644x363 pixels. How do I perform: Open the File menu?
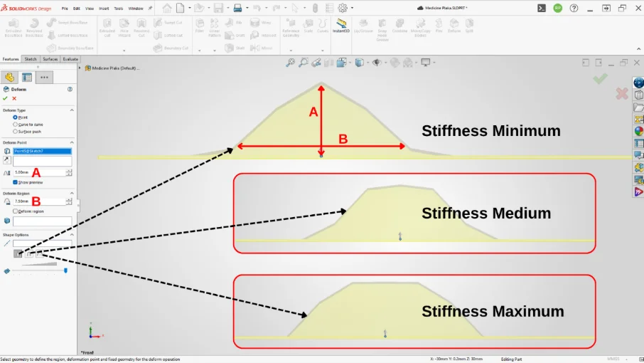tap(65, 9)
